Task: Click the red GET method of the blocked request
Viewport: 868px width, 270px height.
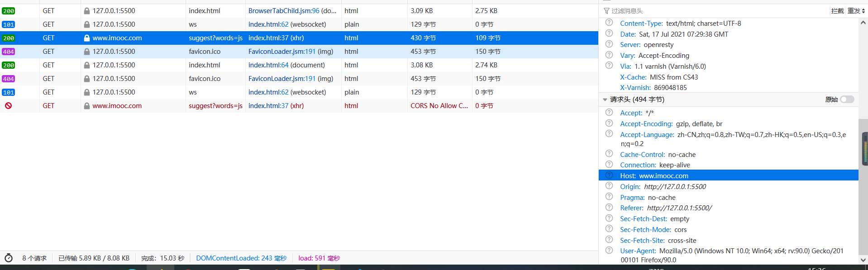Action: 48,106
